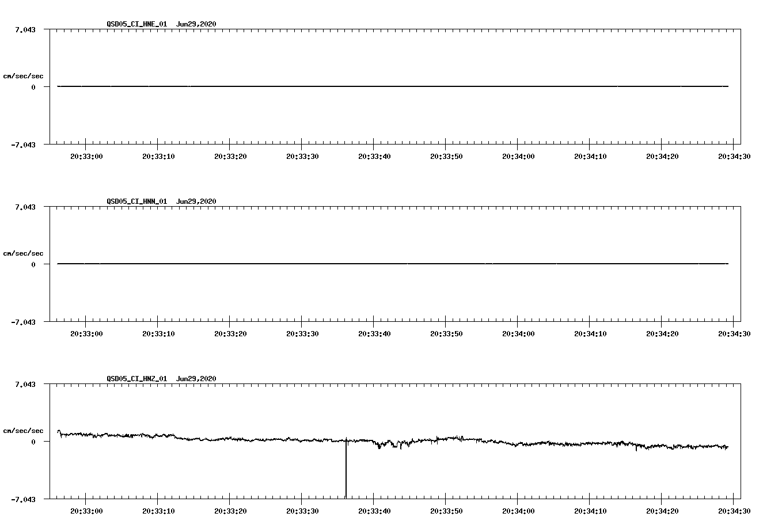The height and width of the screenshot is (532, 782).
Task: Click the cm/sec/sec unit label of HNN plot
Action: (23, 253)
